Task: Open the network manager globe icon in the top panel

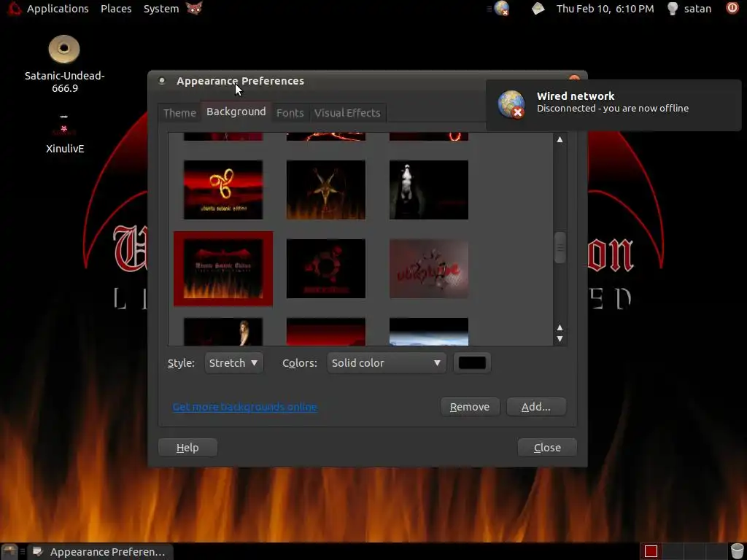Action: (x=501, y=9)
